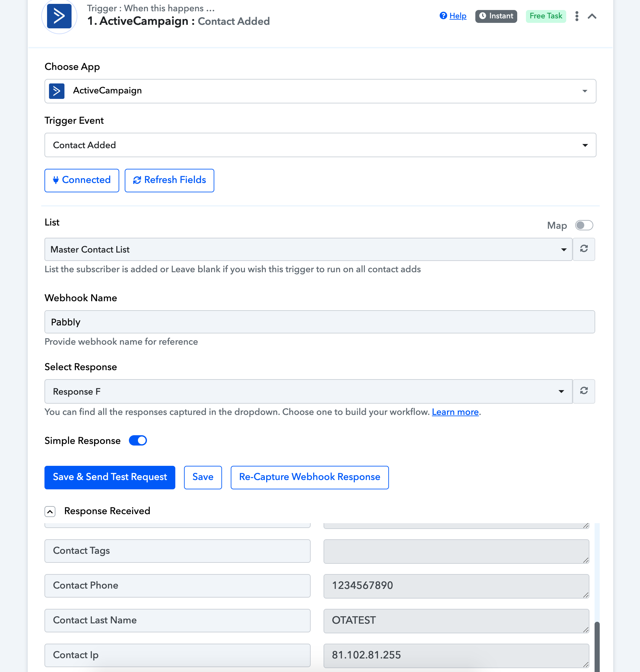Screen dimensions: 640x672
Task: Click the plug icon on Connected button
Action: 56,180
